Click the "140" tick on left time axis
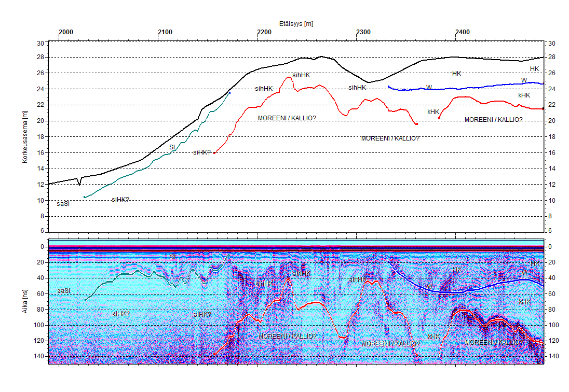The height and width of the screenshot is (392, 569). tap(38, 357)
